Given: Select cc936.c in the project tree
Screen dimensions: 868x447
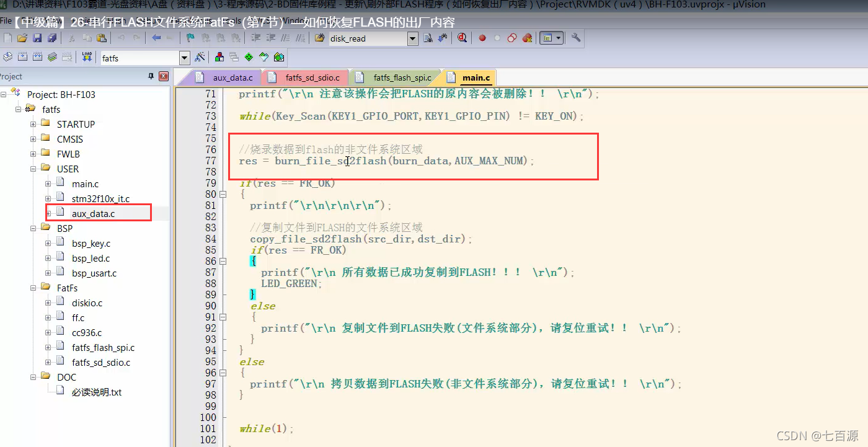Looking at the screenshot, I should coord(87,333).
